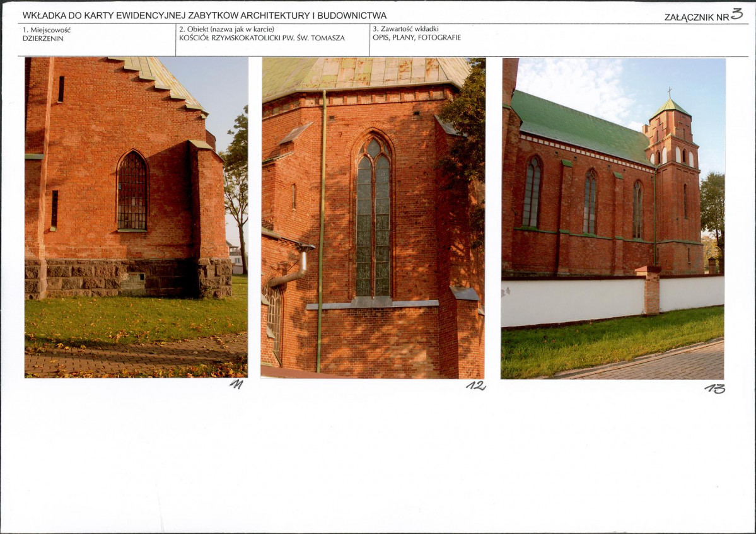Click the '1. Miejscowość' field label
The height and width of the screenshot is (534, 756).
[x=46, y=30]
